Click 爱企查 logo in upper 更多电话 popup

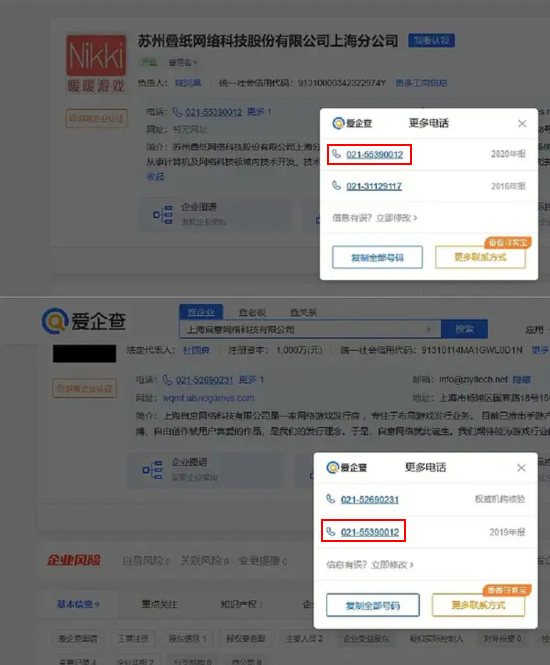[x=352, y=123]
